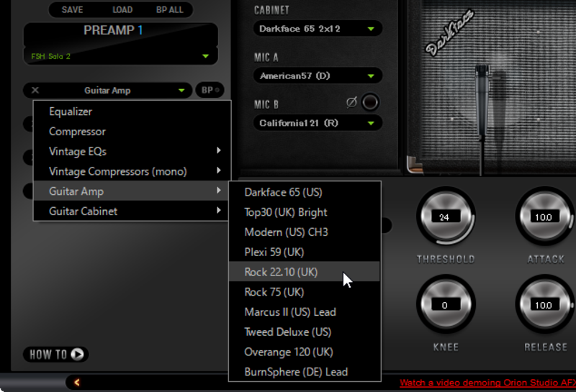The height and width of the screenshot is (392, 576).
Task: Expand the Guitar Cabinet submenu
Action: pos(132,211)
